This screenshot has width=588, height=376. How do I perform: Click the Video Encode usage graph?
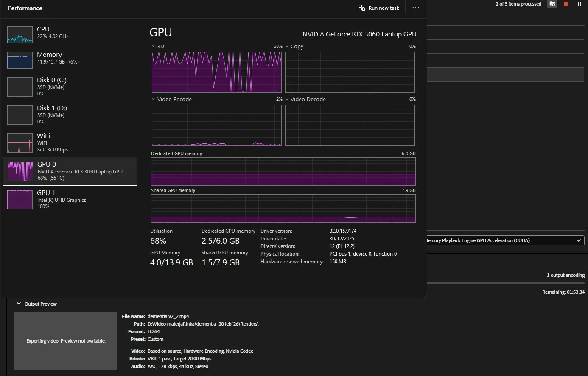[x=217, y=125]
